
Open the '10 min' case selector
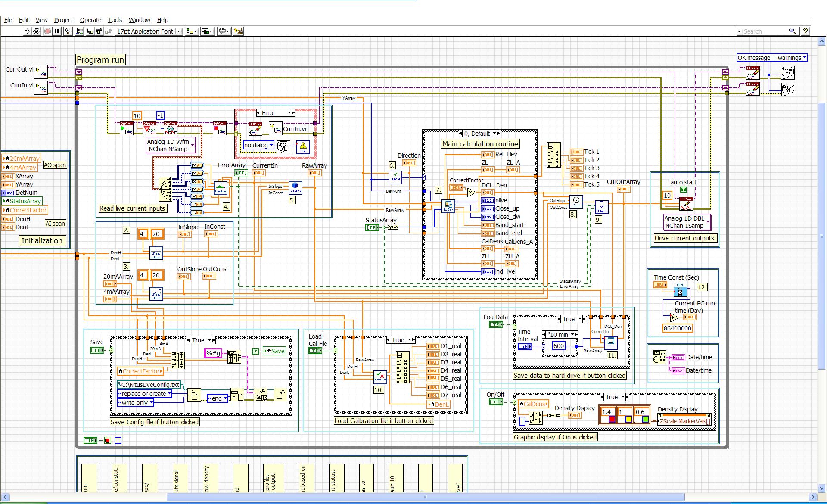click(560, 335)
